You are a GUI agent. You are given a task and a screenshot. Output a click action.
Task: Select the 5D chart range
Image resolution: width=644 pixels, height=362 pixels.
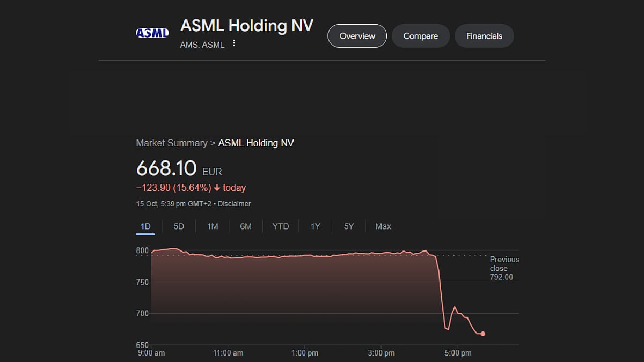click(x=179, y=226)
